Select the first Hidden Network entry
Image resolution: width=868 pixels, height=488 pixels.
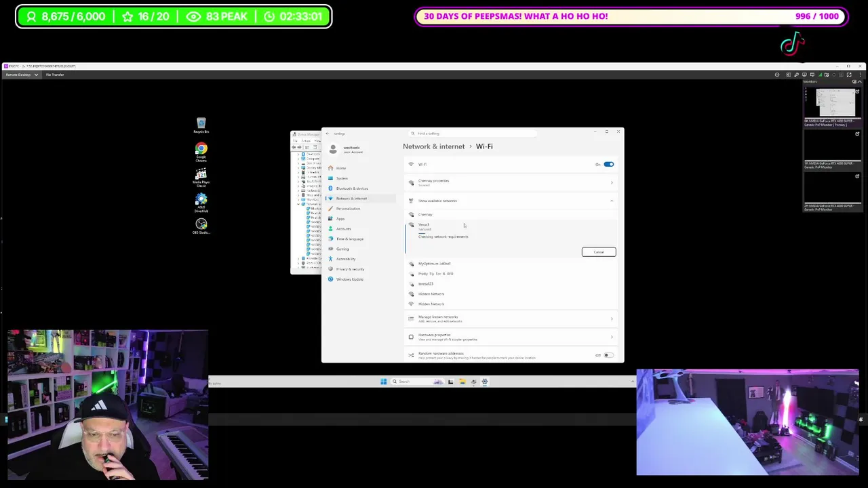pos(512,294)
